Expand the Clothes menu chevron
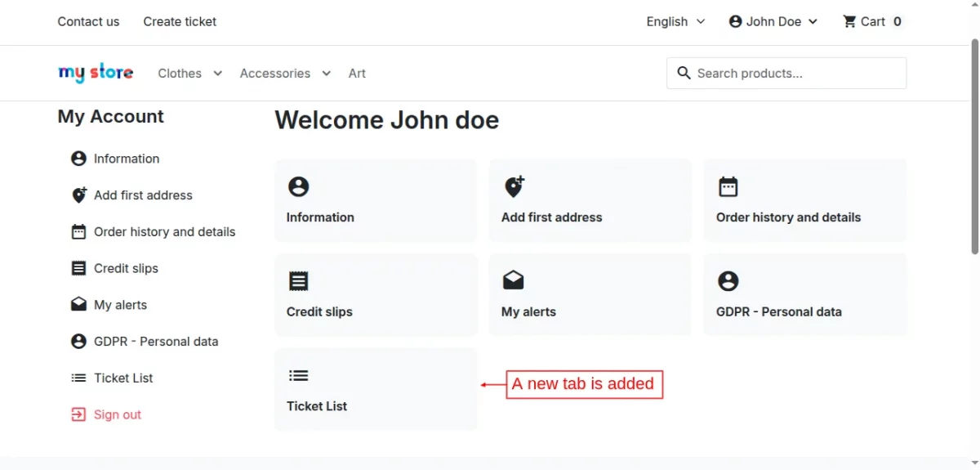 pos(217,73)
